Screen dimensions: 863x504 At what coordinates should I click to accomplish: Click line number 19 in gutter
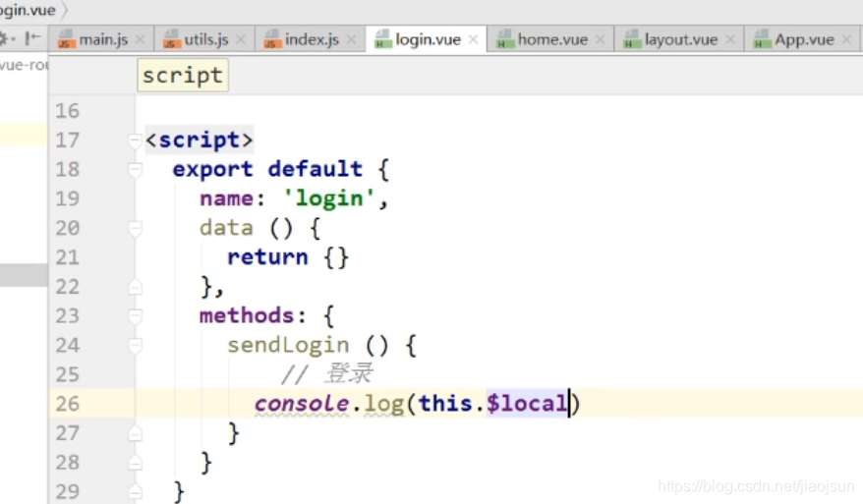click(x=67, y=198)
